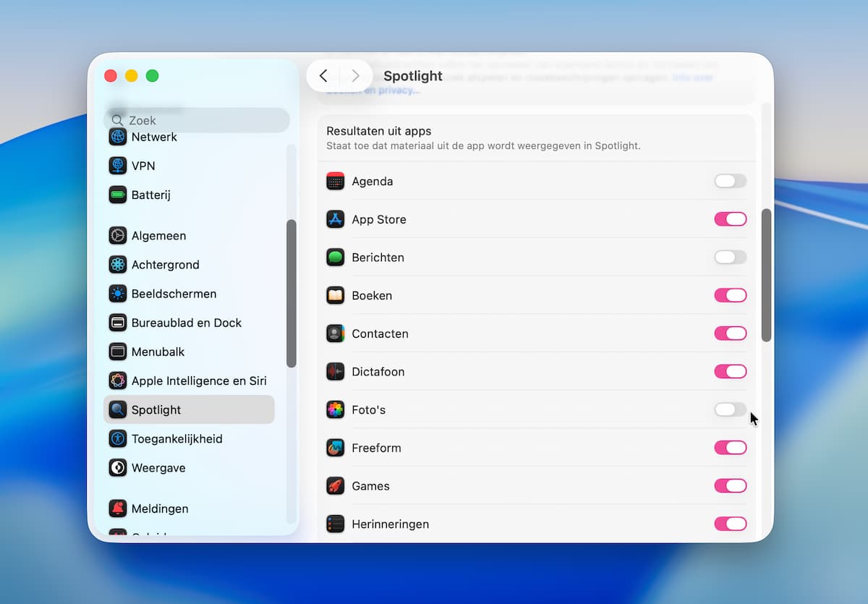Click the App Store icon in list
Viewport: 868px width, 604px height.
pyautogui.click(x=335, y=219)
